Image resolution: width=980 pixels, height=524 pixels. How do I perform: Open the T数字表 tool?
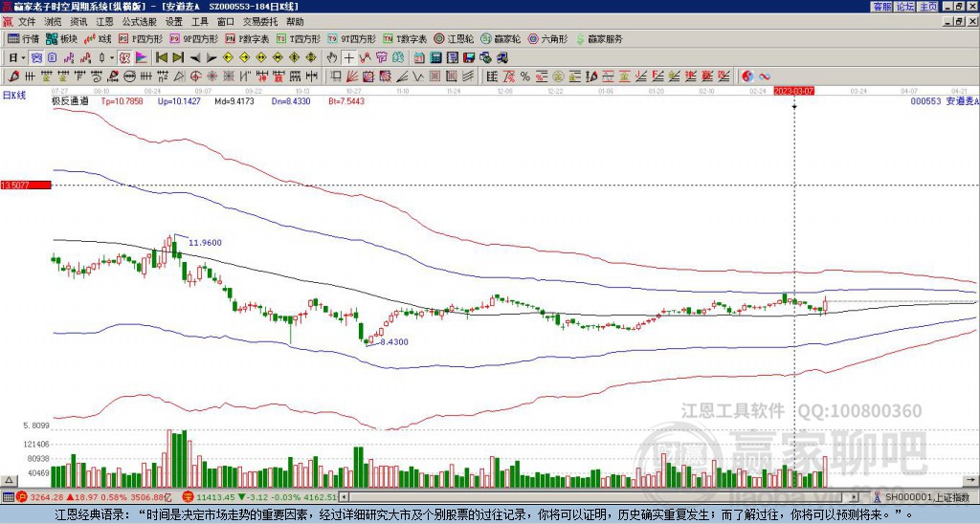(405, 38)
